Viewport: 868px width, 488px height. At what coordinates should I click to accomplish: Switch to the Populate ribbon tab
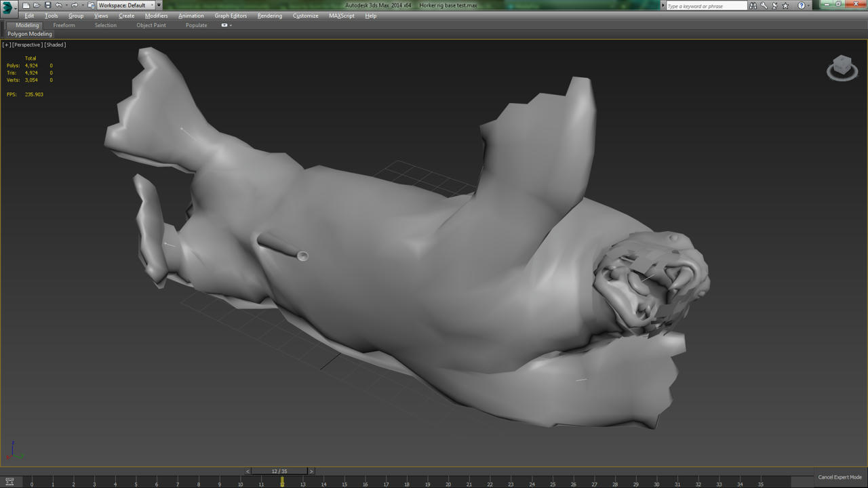197,25
